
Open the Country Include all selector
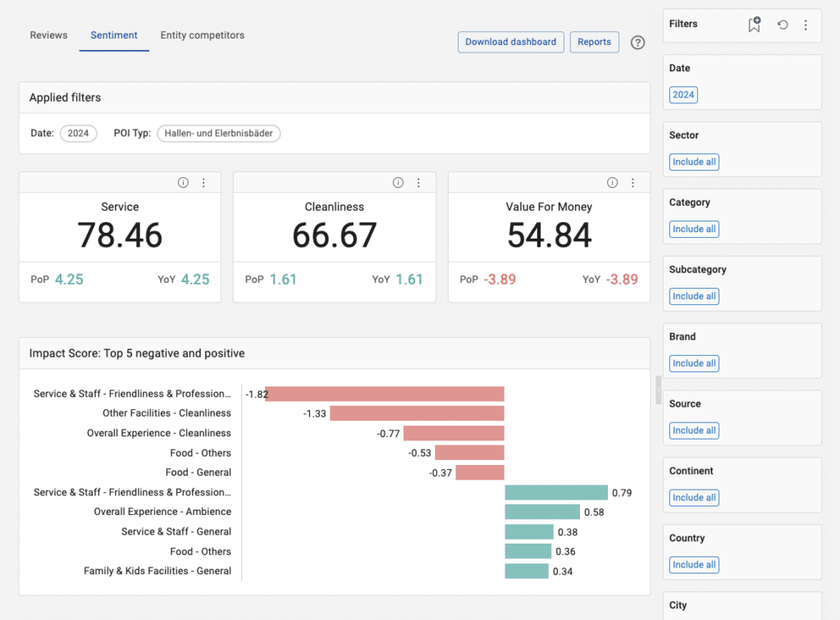(x=693, y=564)
